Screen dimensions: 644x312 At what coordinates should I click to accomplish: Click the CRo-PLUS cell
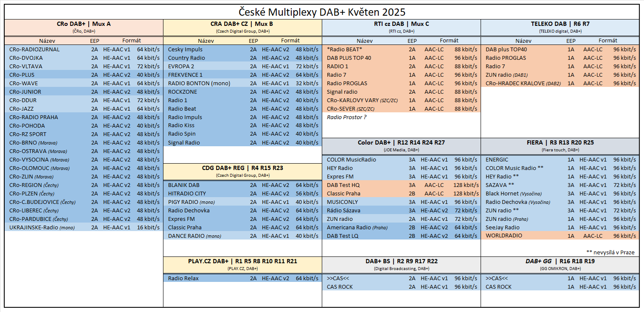pos(22,75)
